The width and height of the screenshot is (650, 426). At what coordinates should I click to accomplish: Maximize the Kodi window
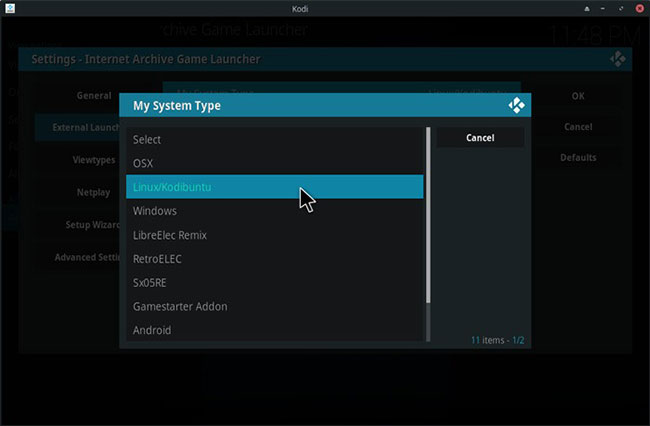pyautogui.click(x=621, y=9)
